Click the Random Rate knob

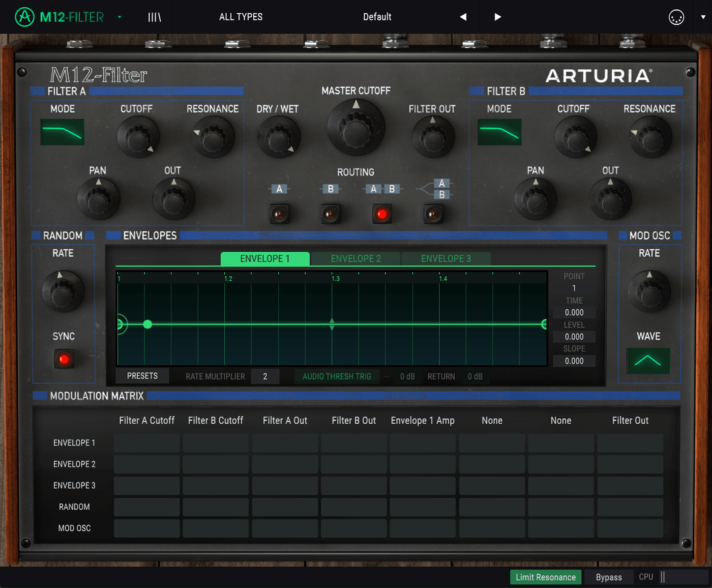point(63,291)
